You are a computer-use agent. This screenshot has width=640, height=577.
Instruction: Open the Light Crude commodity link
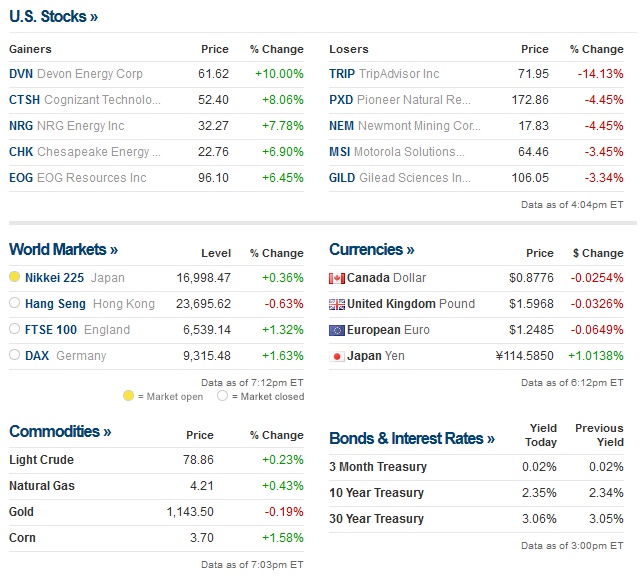tap(41, 460)
